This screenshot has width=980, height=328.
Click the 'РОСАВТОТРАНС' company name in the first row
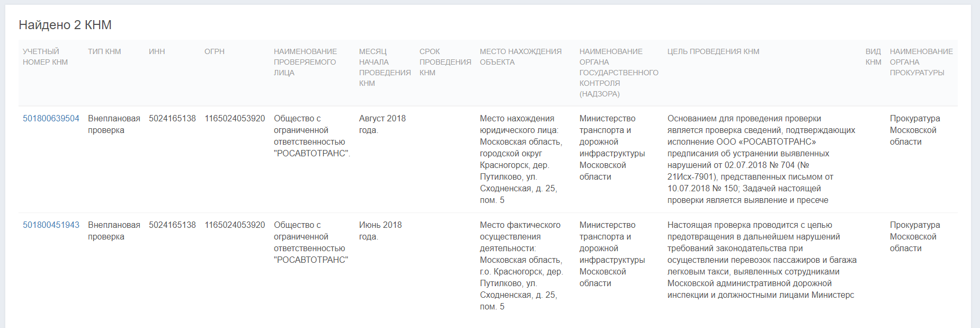coord(312,136)
